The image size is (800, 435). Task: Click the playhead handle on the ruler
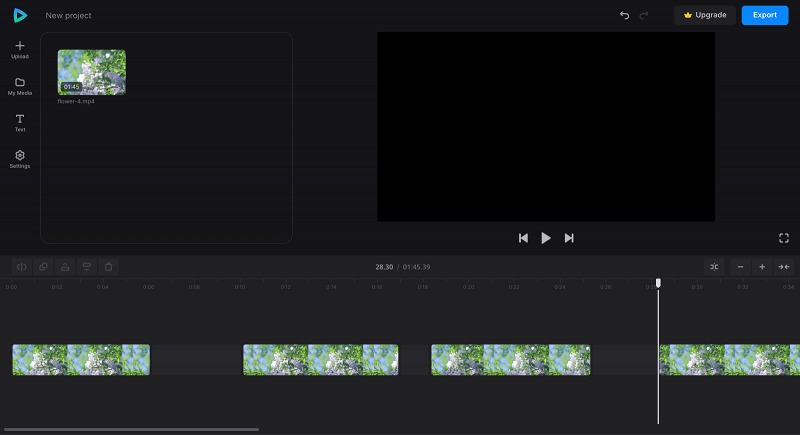tap(658, 283)
